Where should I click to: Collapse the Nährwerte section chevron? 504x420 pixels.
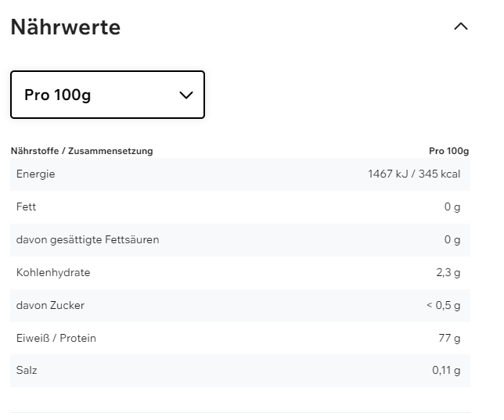coord(461,27)
